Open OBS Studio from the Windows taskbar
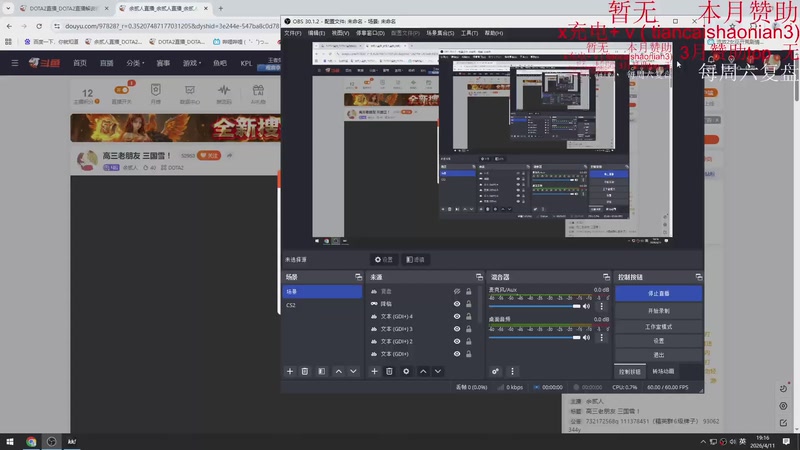Screen dimensions: 800x450 tap(52, 441)
